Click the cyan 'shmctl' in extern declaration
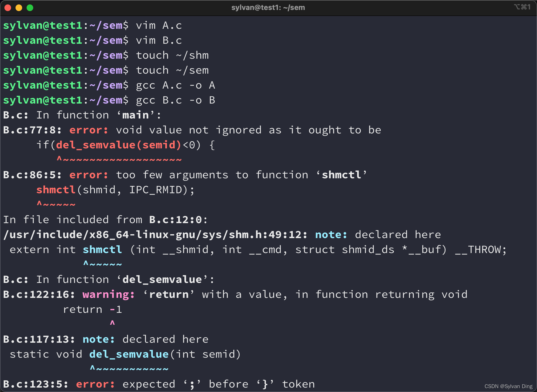Screen dimensions: 537x392 (102, 250)
